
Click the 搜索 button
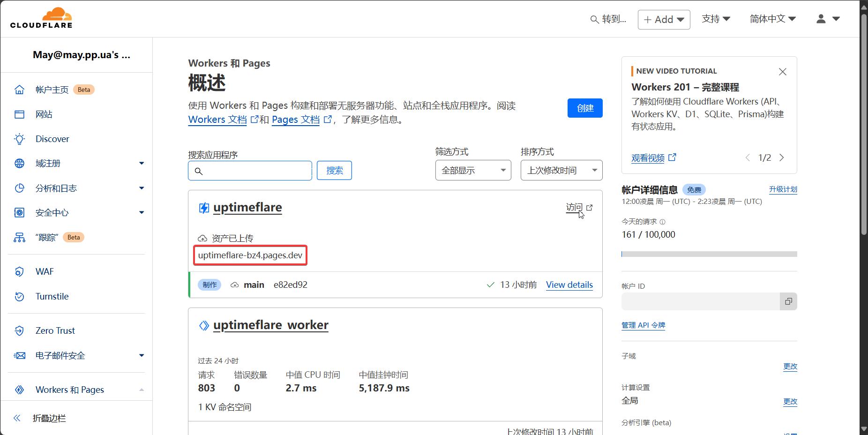[334, 171]
